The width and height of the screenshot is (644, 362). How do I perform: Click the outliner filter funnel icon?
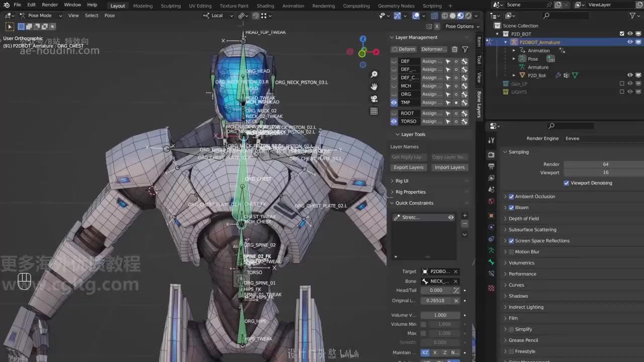(x=632, y=16)
